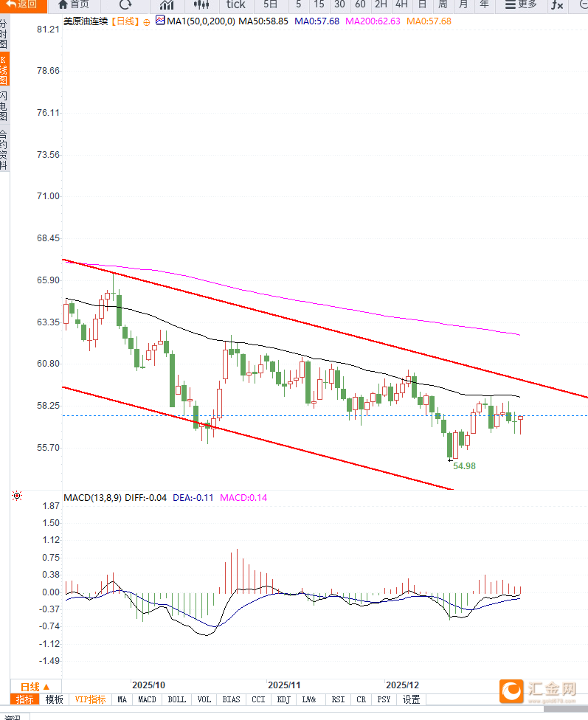The width and height of the screenshot is (588, 720).
Task: Click the refresh circular arrow icon
Action: tap(125, 4)
